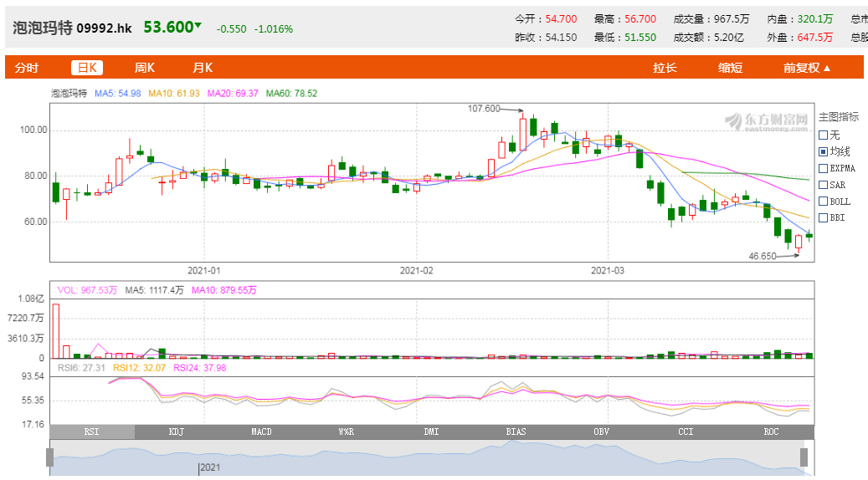868x480 pixels.
Task: Select the 无 main indicator checkbox
Action: coord(823,135)
